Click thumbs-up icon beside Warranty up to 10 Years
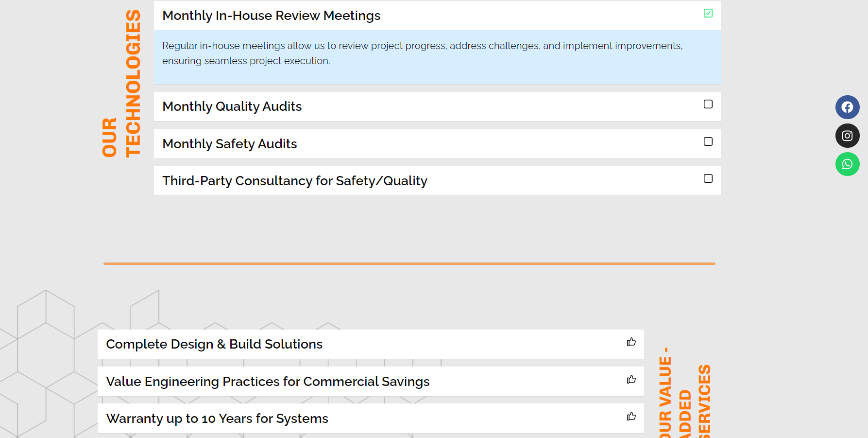Image resolution: width=868 pixels, height=438 pixels. click(x=631, y=417)
